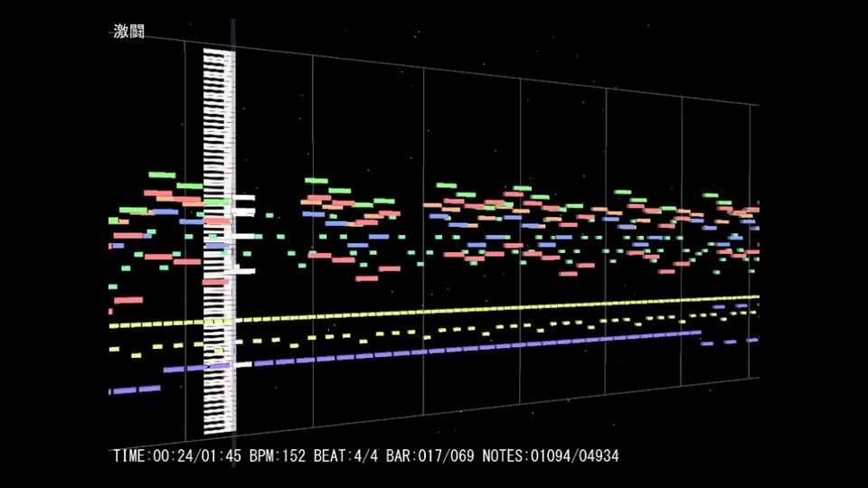
Task: Click the BAR:017/069 counter
Action: pyautogui.click(x=430, y=455)
